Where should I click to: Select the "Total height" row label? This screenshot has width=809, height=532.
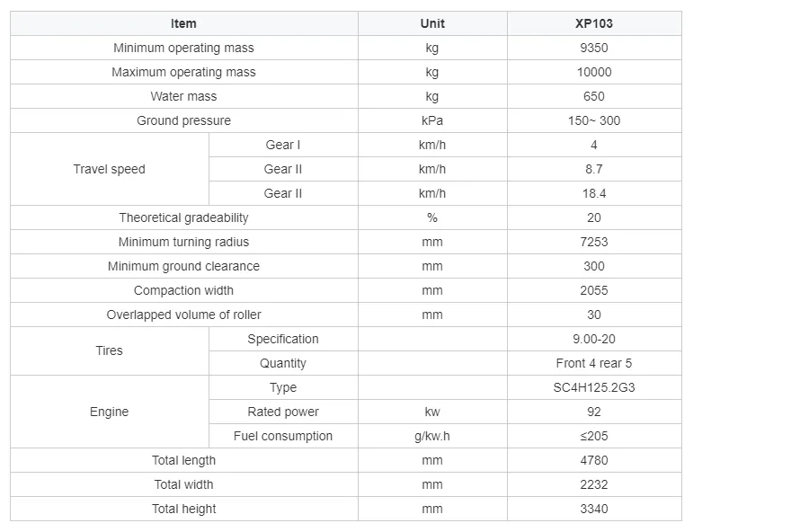click(183, 509)
